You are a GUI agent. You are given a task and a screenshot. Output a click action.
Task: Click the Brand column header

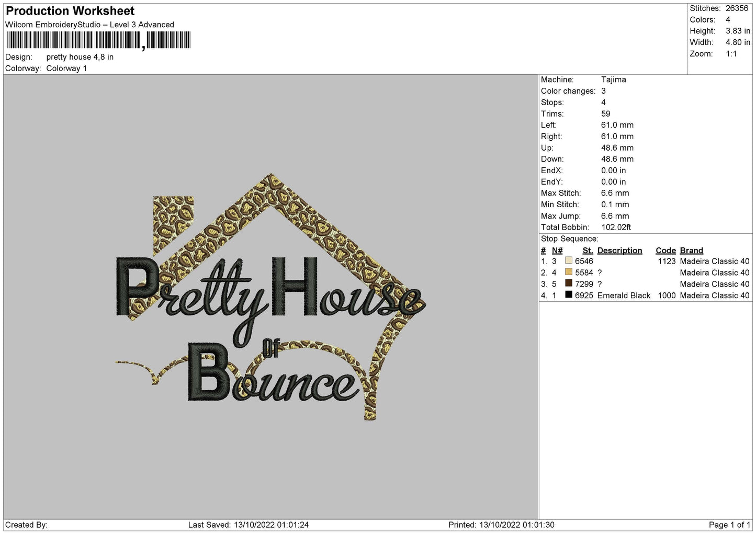[692, 251]
